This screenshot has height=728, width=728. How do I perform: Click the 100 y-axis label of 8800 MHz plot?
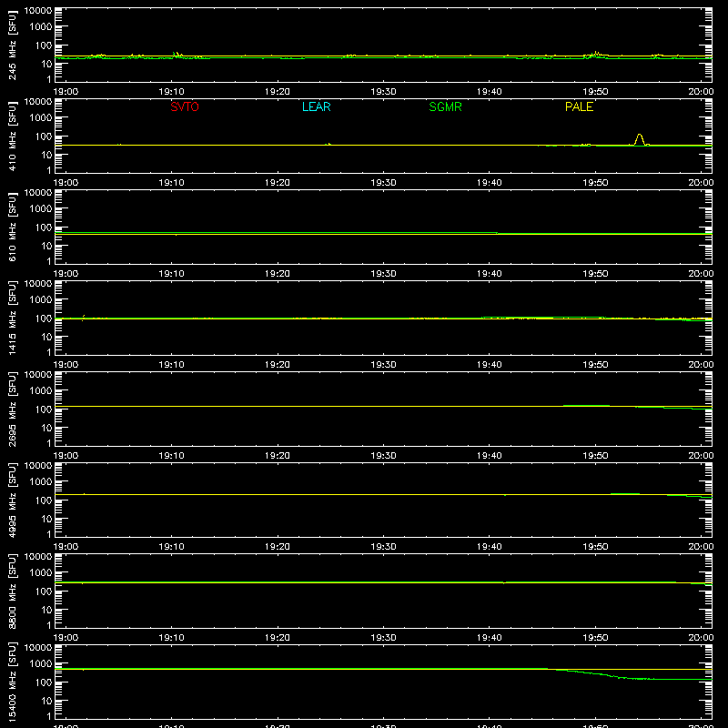tap(44, 591)
